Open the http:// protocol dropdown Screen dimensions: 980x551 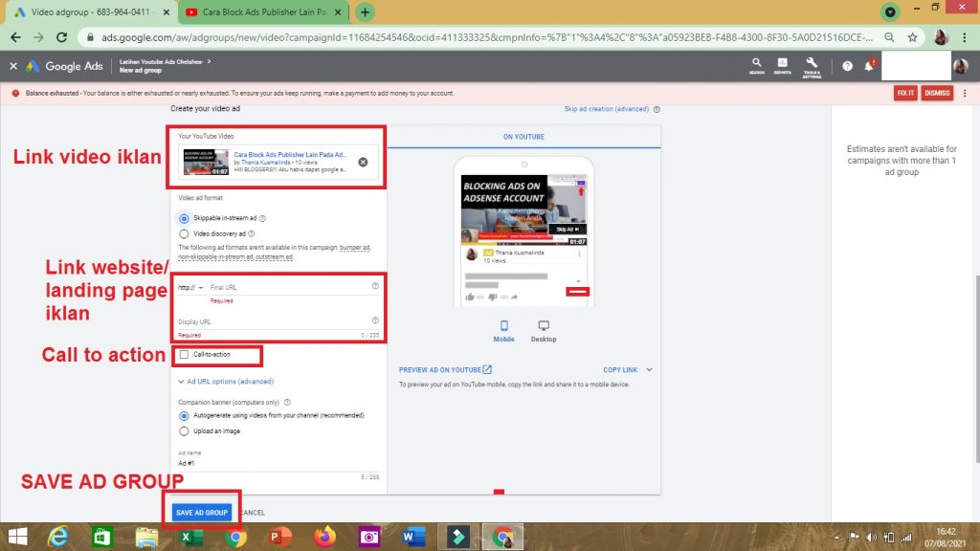click(190, 287)
